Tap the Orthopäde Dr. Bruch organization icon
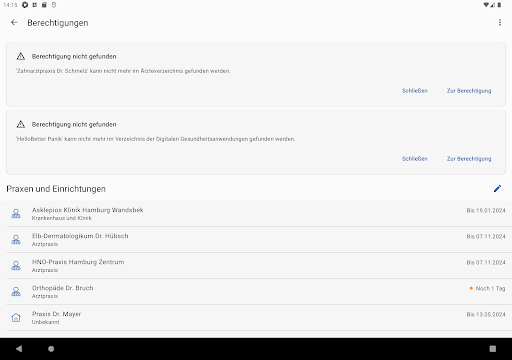 (16, 292)
